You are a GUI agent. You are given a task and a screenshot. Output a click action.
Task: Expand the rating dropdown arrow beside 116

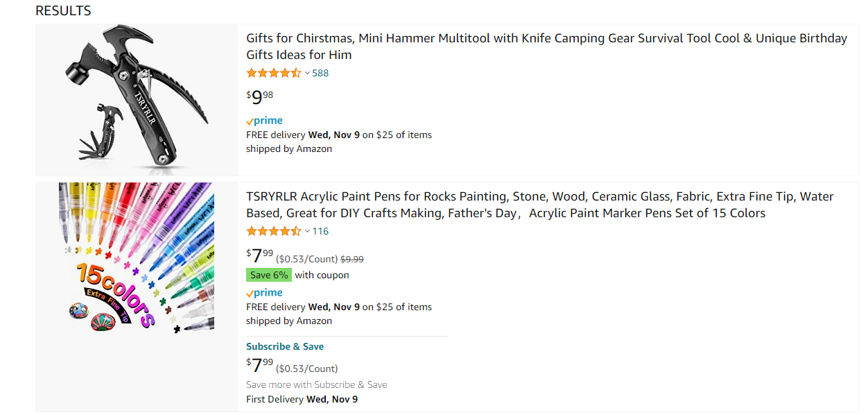click(x=307, y=231)
